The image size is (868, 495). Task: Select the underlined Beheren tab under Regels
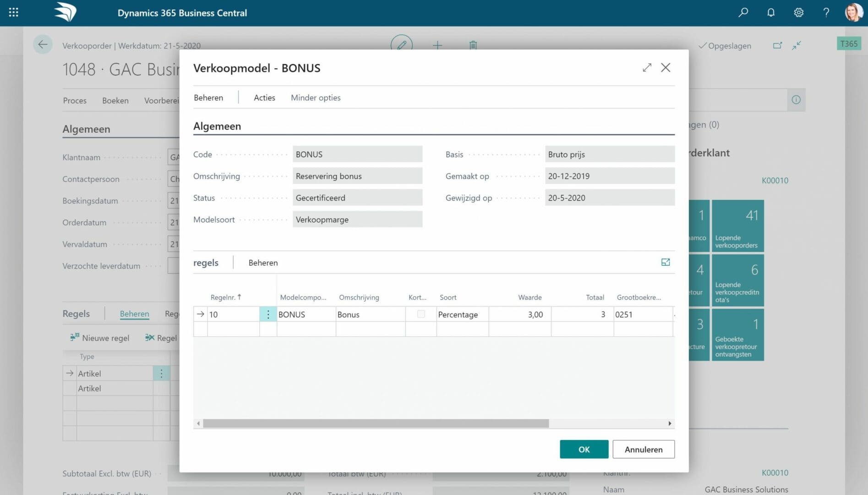click(x=134, y=313)
